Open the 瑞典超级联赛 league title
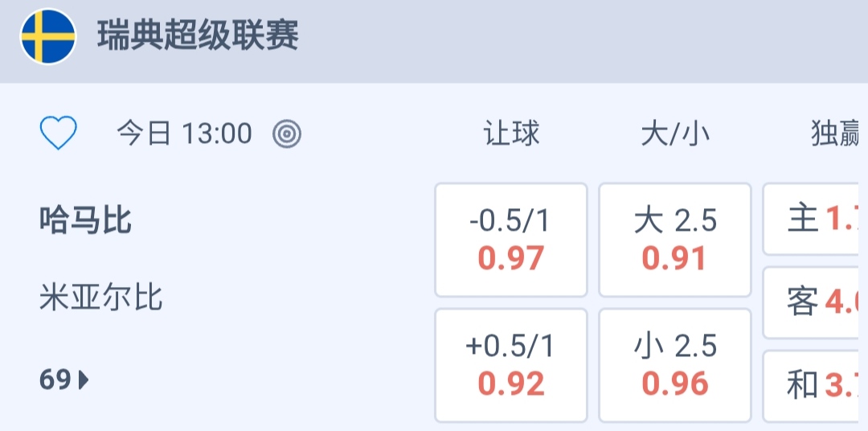 tap(198, 37)
